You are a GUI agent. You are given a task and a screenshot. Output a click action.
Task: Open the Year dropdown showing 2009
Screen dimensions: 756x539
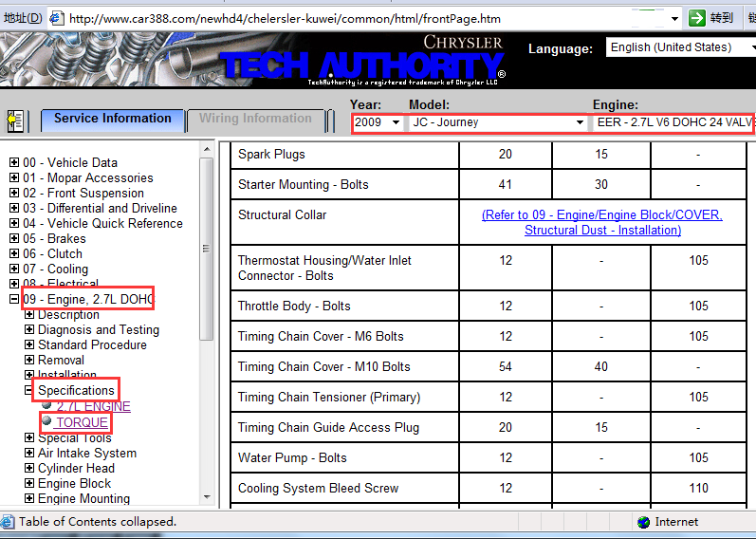[377, 122]
